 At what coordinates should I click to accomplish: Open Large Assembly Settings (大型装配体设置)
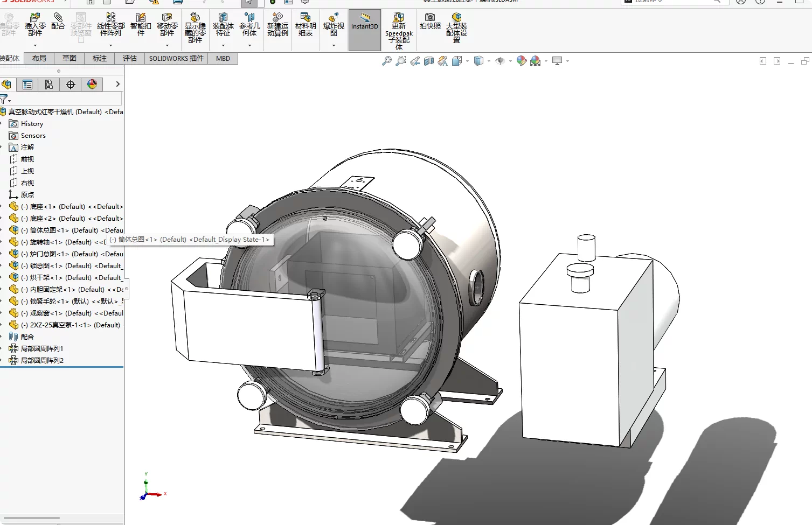(x=456, y=28)
